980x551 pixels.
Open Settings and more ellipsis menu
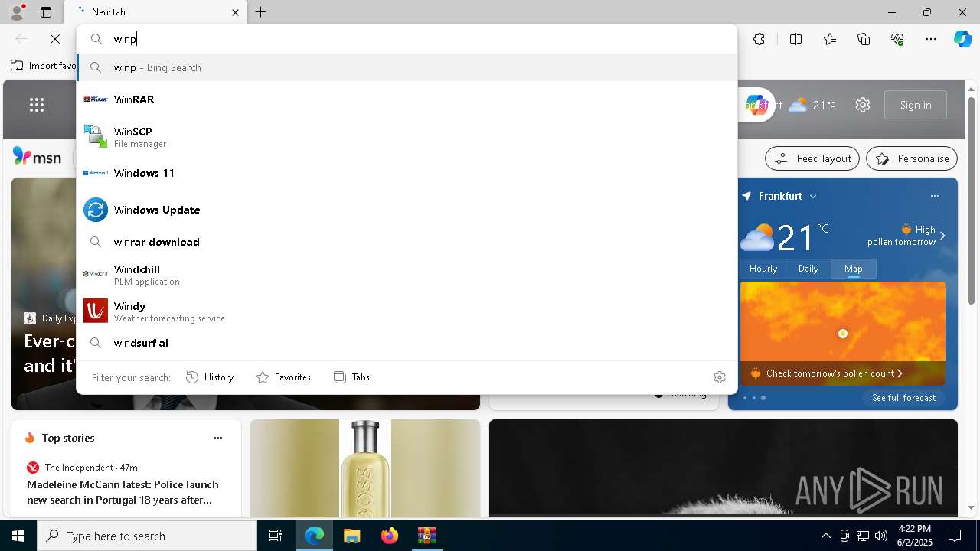coord(931,39)
